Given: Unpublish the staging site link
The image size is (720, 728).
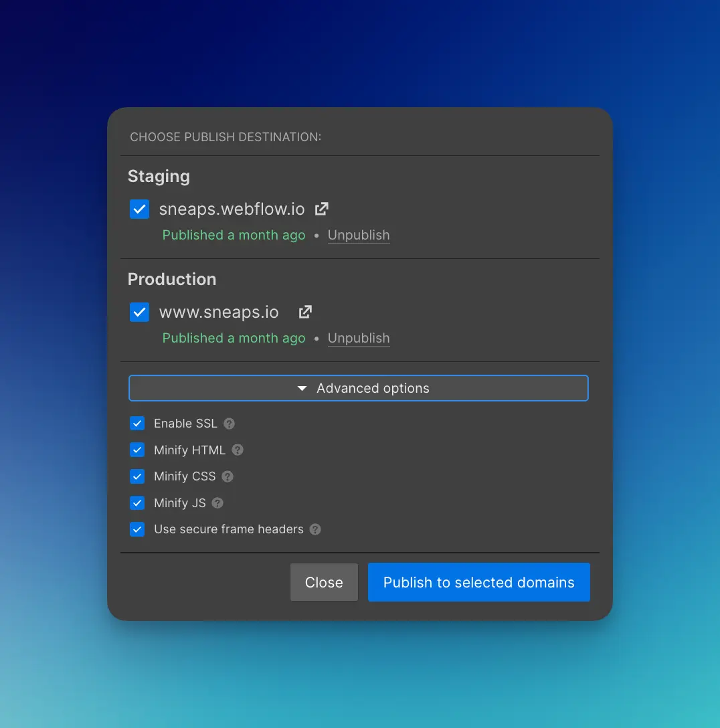Looking at the screenshot, I should pos(359,235).
